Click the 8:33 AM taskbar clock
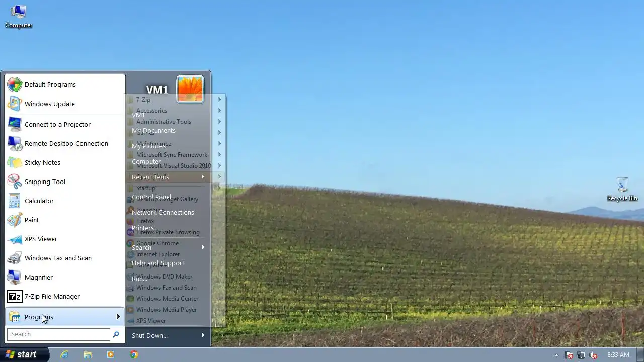The width and height of the screenshot is (644, 362). [x=618, y=355]
